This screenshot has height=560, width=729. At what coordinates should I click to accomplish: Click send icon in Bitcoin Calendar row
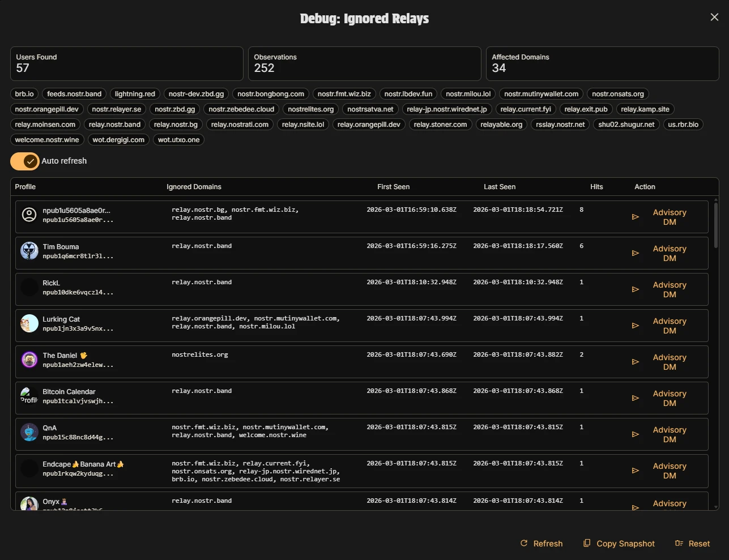[x=635, y=398]
